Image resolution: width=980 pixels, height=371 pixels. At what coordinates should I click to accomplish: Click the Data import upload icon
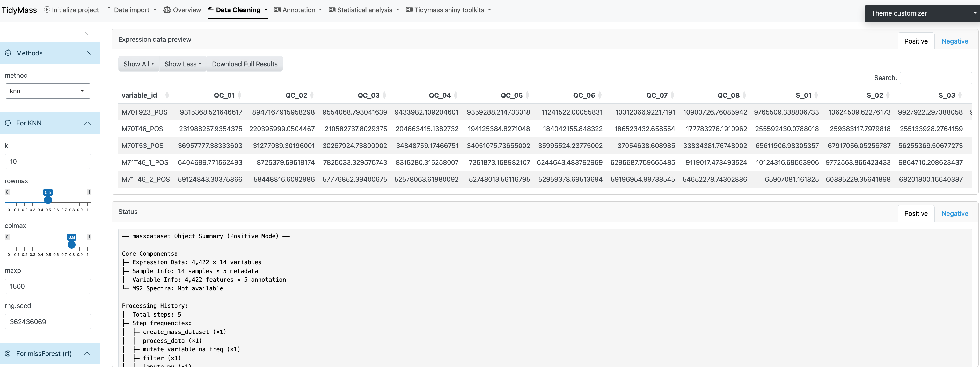[x=109, y=10]
